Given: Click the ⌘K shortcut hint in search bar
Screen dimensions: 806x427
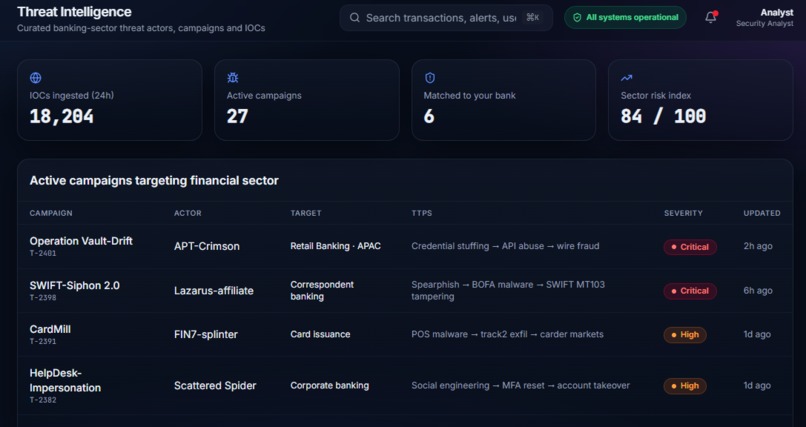Looking at the screenshot, I should click(x=533, y=17).
